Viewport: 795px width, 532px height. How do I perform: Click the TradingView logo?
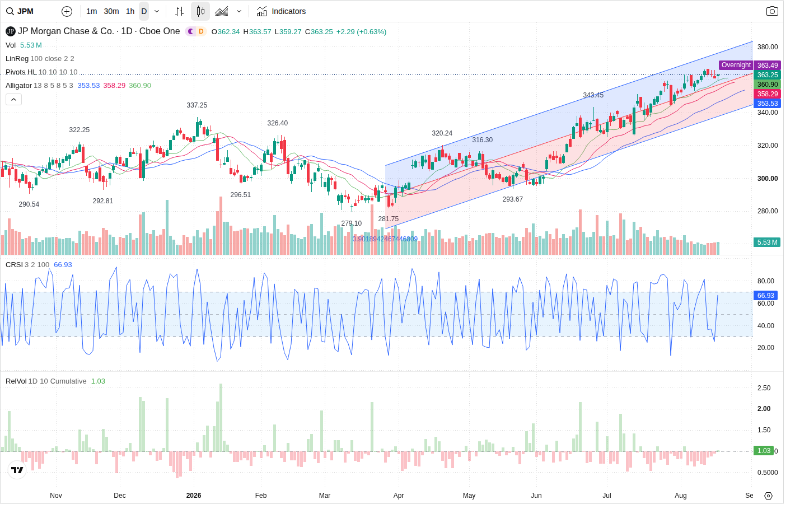tap(17, 470)
